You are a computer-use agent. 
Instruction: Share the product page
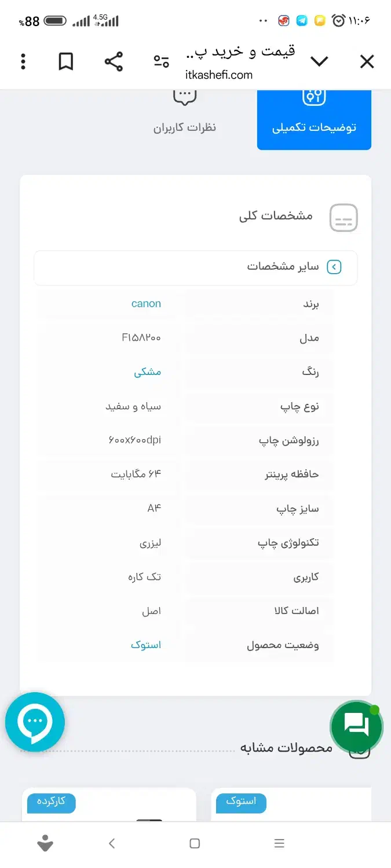tap(114, 61)
